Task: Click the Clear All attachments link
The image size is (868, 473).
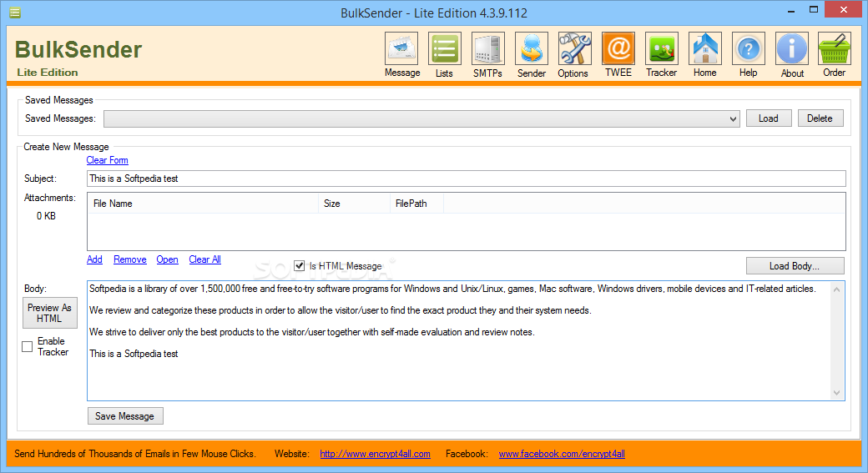Action: 204,259
